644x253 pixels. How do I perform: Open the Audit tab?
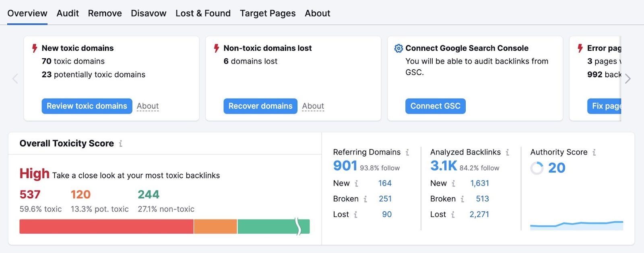[68, 13]
